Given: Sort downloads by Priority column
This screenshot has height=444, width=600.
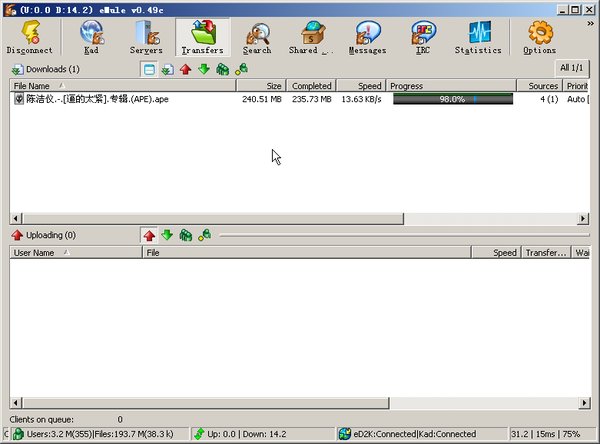Looking at the screenshot, I should (576, 86).
